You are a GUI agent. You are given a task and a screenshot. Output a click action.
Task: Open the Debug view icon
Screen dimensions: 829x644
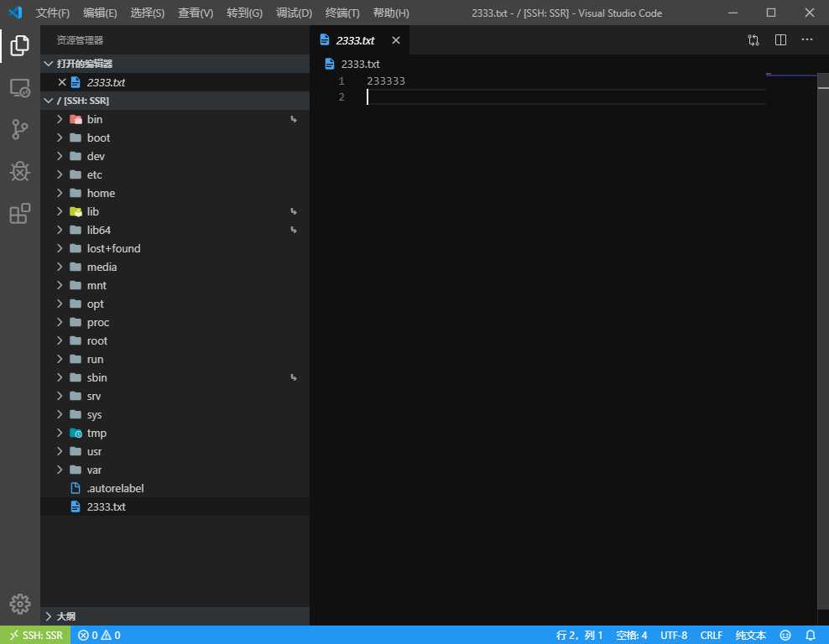pyautogui.click(x=19, y=171)
